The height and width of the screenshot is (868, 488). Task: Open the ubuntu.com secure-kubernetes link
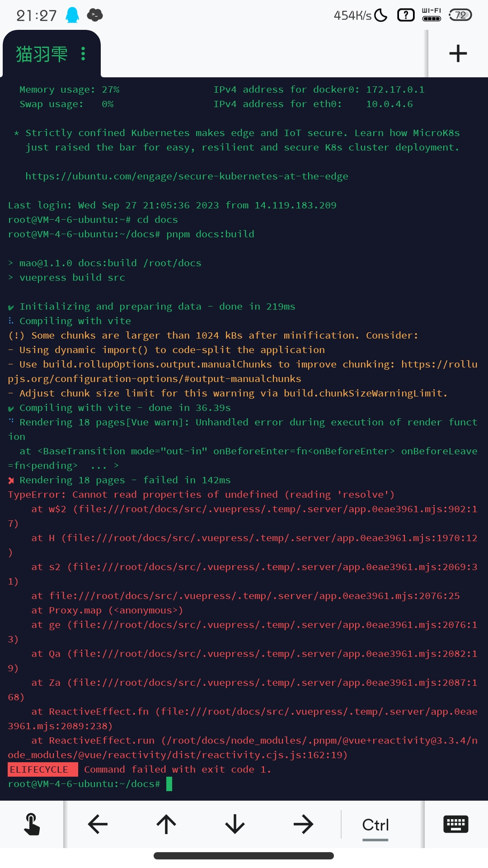click(x=187, y=176)
